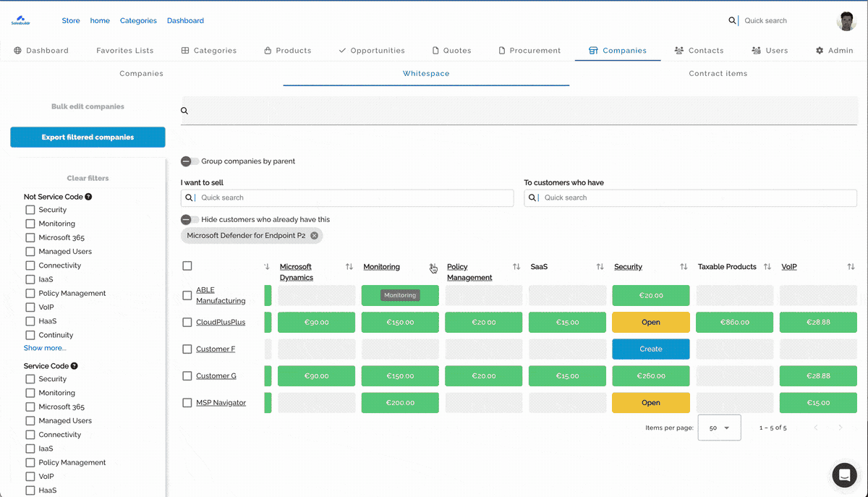The width and height of the screenshot is (868, 497).
Task: Check Continuity under Not Service Code
Action: pyautogui.click(x=30, y=335)
